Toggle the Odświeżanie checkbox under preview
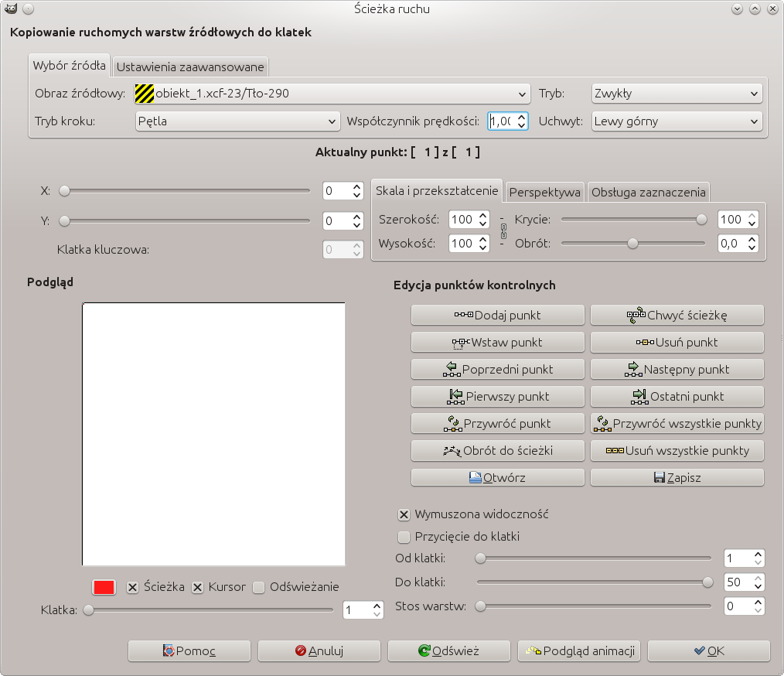The height and width of the screenshot is (676, 784). click(259, 587)
